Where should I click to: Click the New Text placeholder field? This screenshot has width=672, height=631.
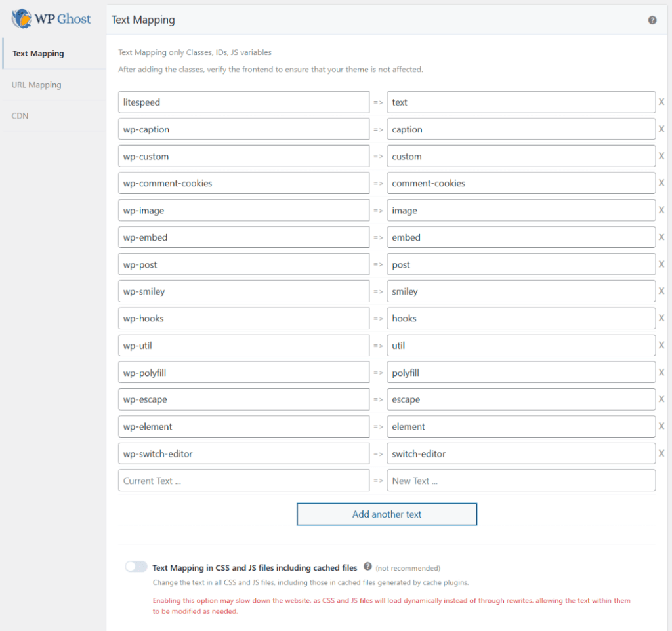click(520, 480)
